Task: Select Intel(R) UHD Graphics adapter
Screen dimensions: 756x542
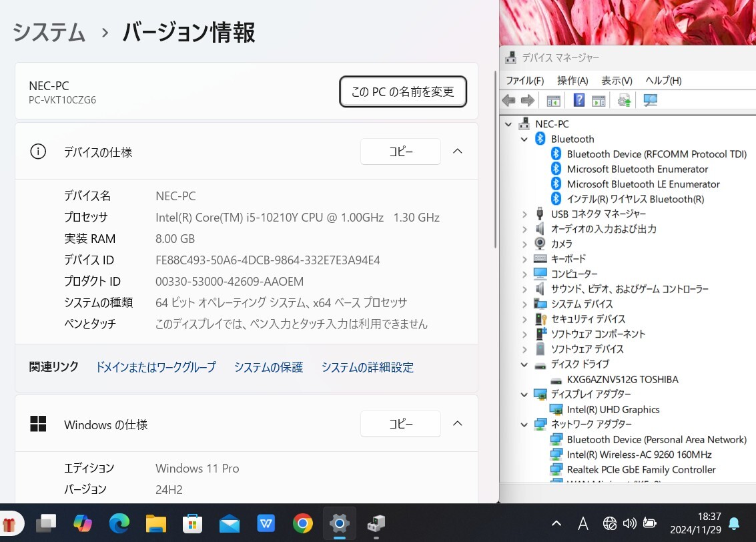Action: pyautogui.click(x=613, y=409)
